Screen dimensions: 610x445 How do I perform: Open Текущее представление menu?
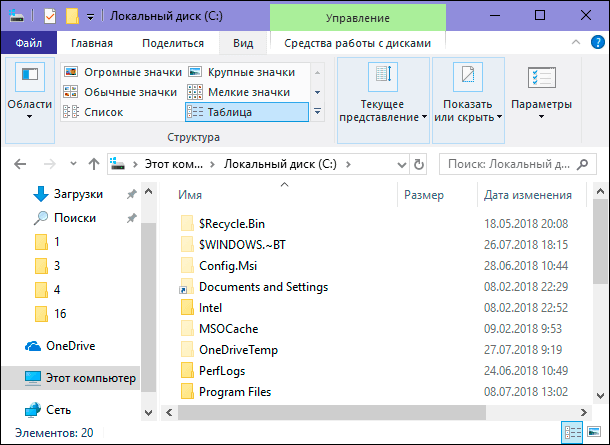pyautogui.click(x=383, y=100)
